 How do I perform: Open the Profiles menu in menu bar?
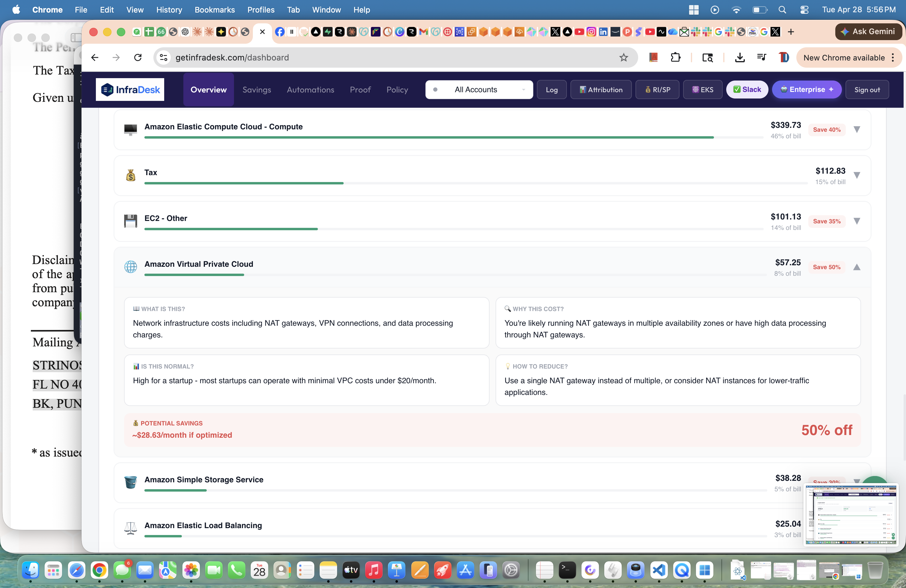click(x=261, y=10)
